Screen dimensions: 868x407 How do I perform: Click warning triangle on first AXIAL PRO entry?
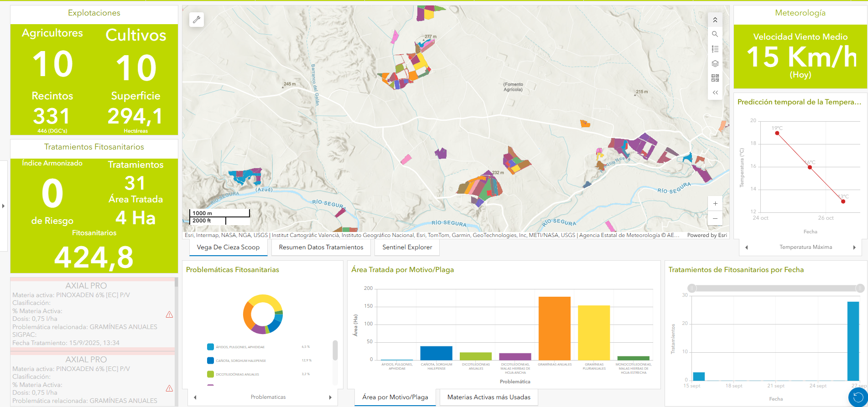tap(169, 314)
